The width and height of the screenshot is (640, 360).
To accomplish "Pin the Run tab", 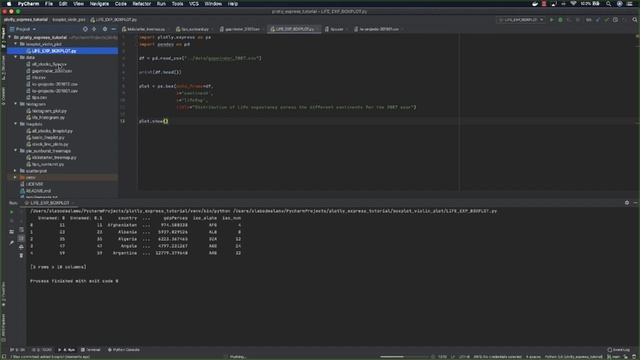I will pyautogui.click(x=11, y=242).
